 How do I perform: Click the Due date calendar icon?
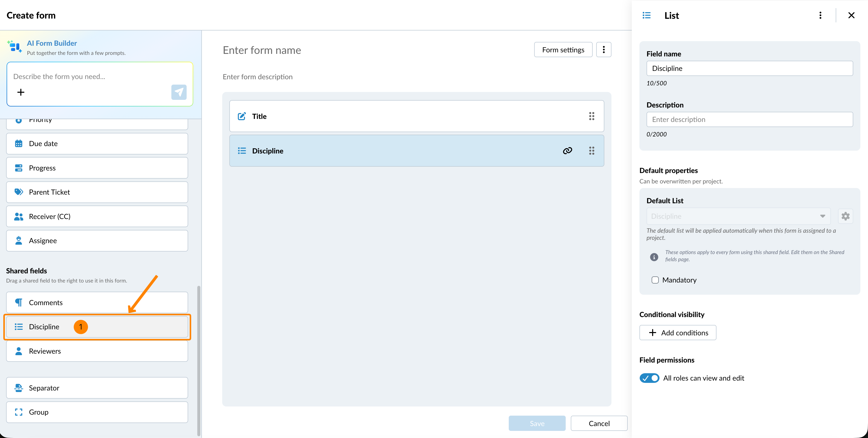coord(19,144)
